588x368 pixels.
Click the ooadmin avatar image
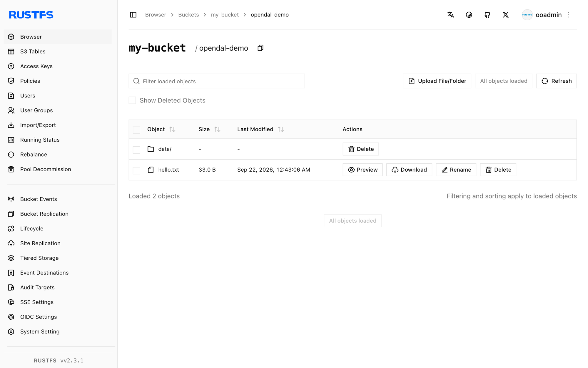pyautogui.click(x=527, y=15)
